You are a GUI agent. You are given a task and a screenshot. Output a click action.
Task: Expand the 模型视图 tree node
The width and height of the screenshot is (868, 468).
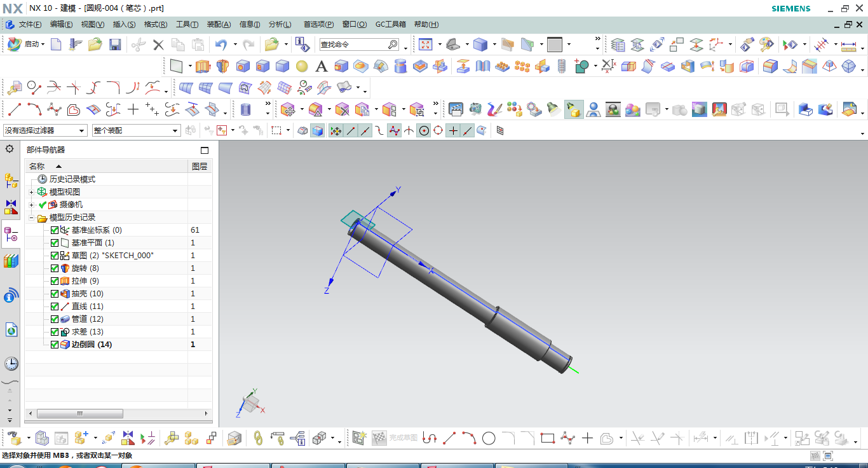point(32,192)
